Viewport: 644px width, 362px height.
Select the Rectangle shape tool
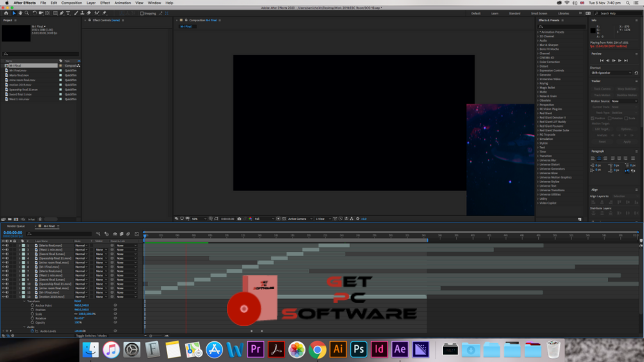[55, 13]
